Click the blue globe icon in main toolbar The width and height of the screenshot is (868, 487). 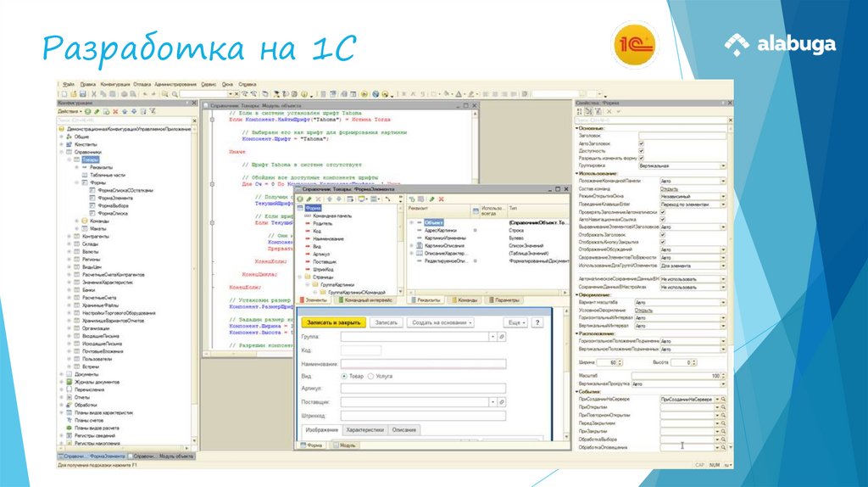(x=376, y=94)
